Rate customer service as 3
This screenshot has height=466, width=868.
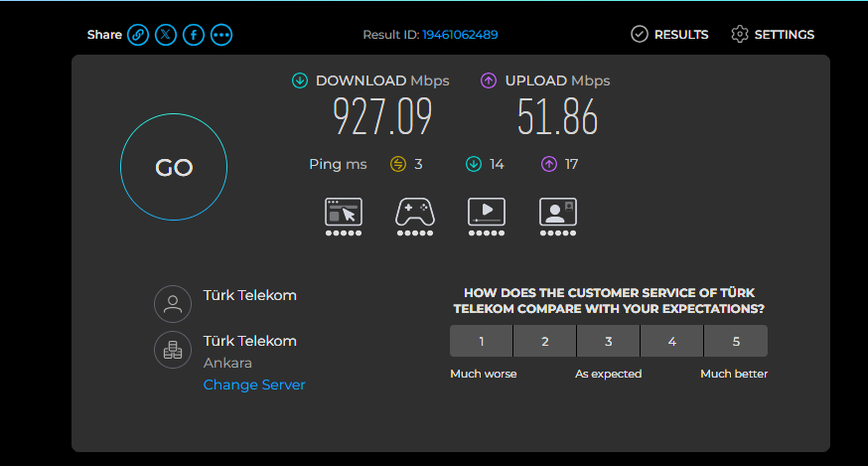pos(609,341)
